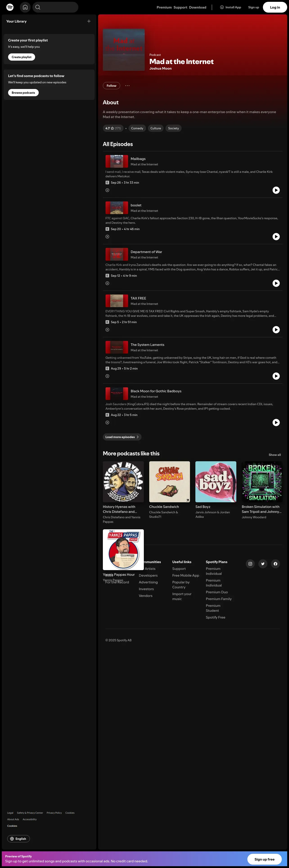The image size is (289, 868).
Task: Add Mailbags episode with plus icon
Action: 107,190
